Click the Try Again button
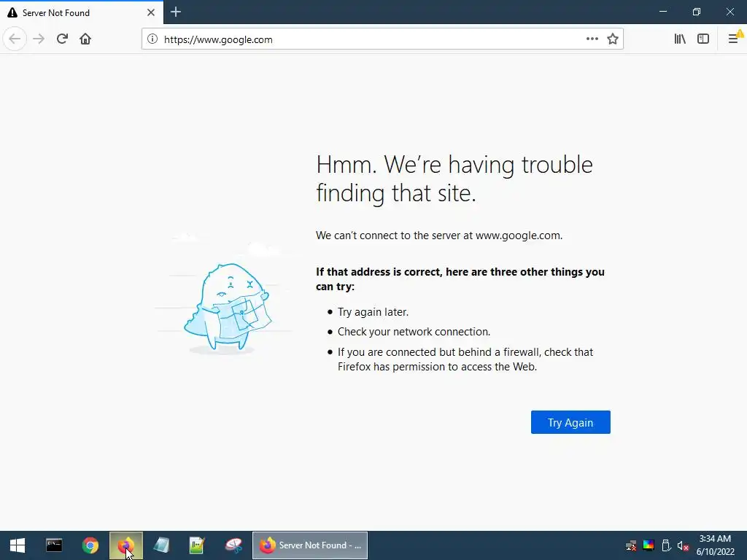 click(x=570, y=422)
